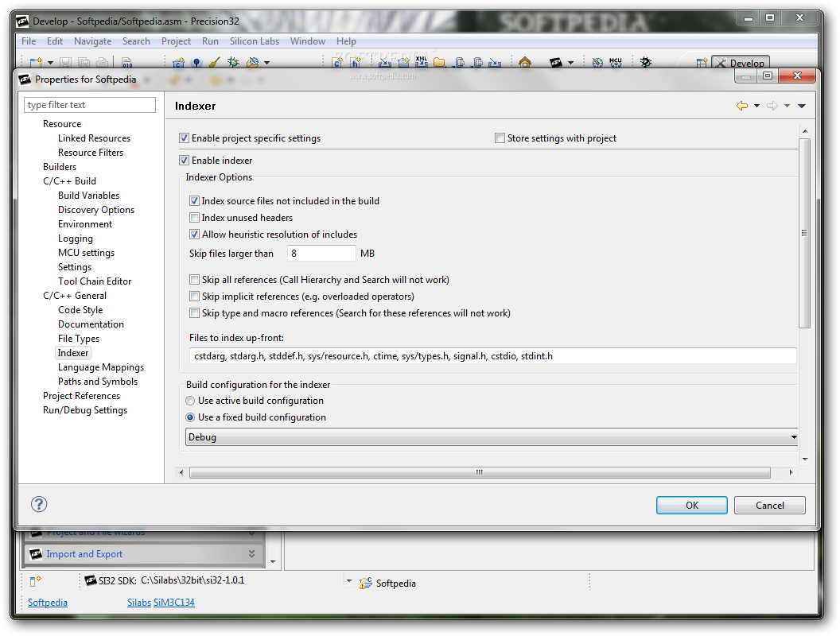The width and height of the screenshot is (840, 636).
Task: Click the scroll down arrow of Indexer page
Action: (805, 460)
